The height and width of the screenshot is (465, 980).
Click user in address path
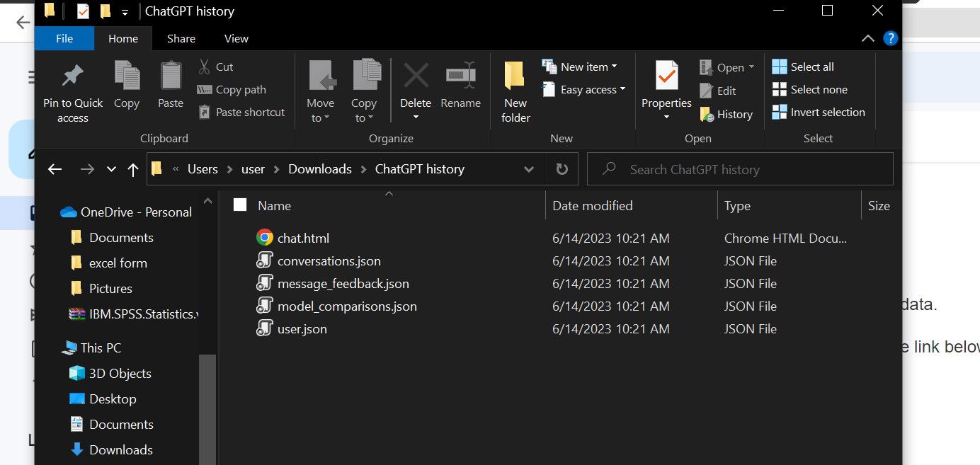tap(253, 169)
